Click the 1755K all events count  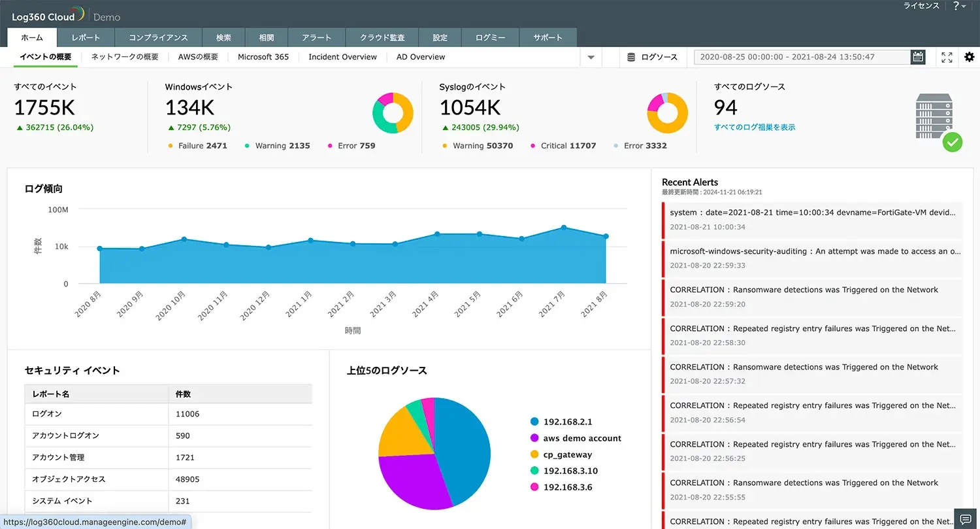[x=44, y=107]
